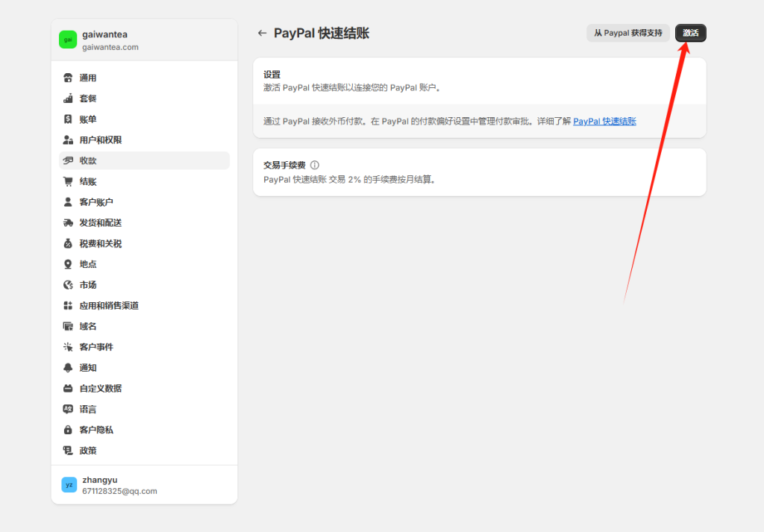Select the 通知 notifications bell icon

[67, 367]
